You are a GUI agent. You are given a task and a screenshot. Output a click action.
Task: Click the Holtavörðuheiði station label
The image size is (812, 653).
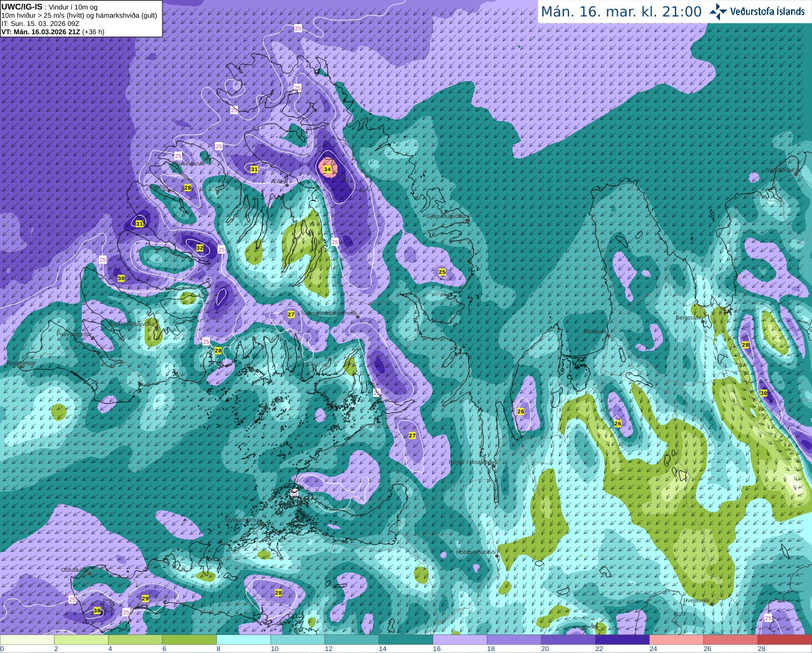click(x=476, y=552)
